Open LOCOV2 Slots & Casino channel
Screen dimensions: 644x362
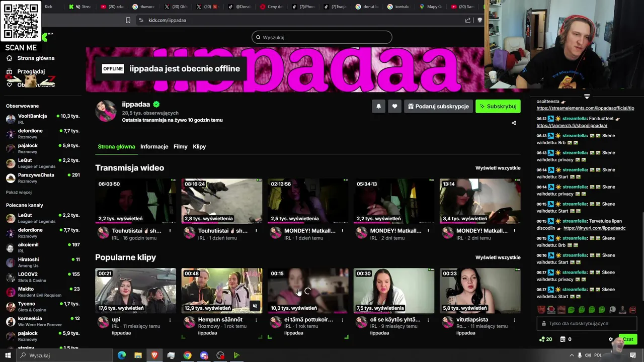(43, 277)
